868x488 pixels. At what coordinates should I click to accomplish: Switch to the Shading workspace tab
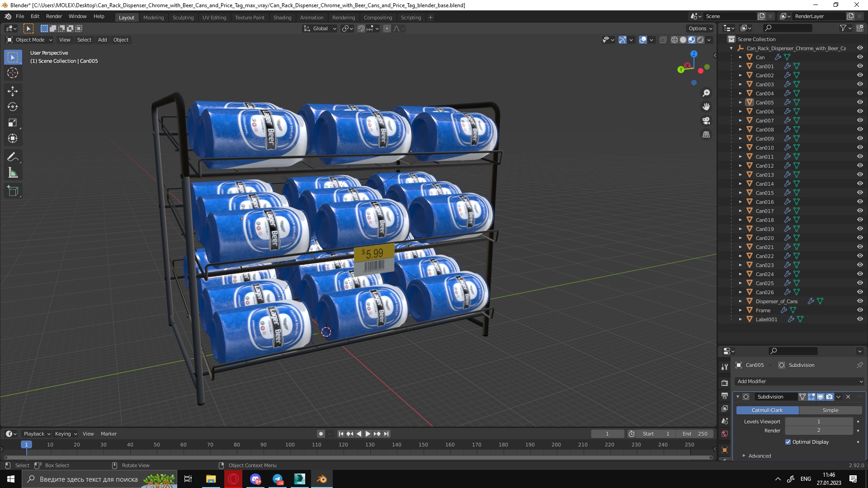click(282, 17)
